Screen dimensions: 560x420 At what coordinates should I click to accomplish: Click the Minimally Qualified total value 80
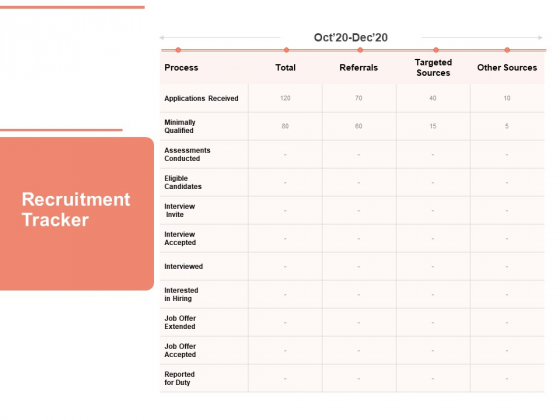(x=285, y=126)
